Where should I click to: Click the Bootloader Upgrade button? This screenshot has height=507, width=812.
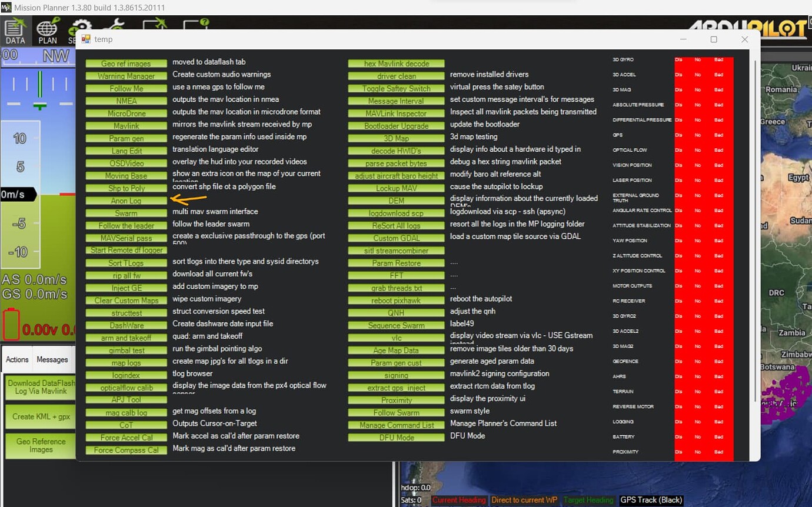pos(396,126)
